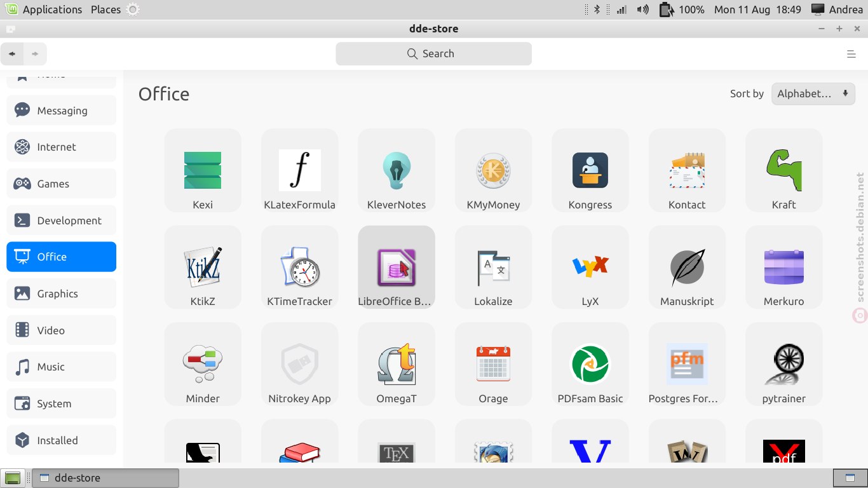Click the show desktop button in panel
This screenshot has height=488, width=868.
13,478
